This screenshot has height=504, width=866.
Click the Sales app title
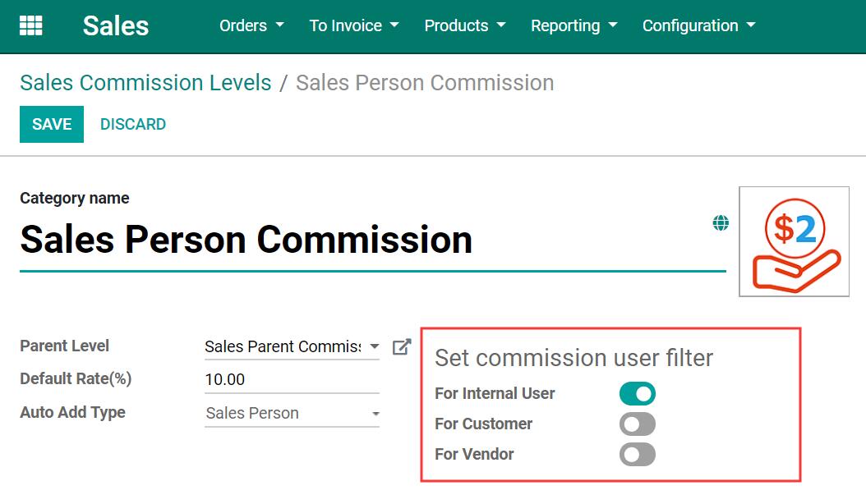point(115,25)
